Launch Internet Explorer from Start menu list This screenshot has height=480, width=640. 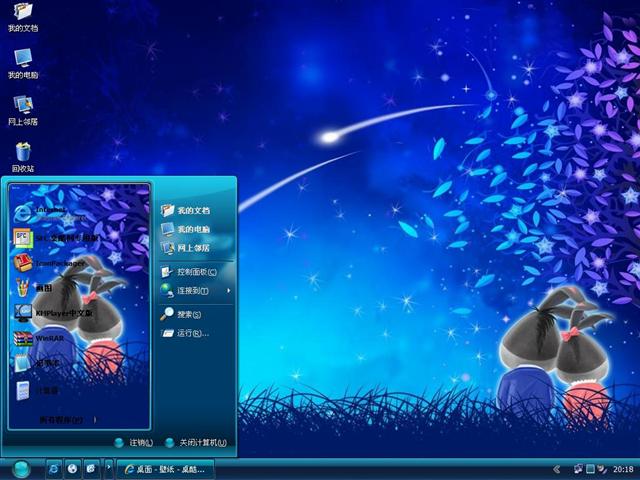coord(51,213)
